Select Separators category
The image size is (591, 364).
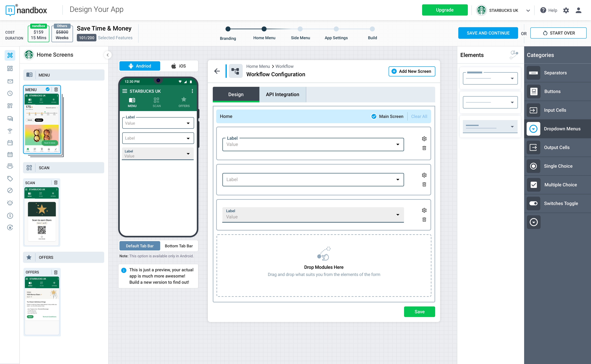(558, 73)
